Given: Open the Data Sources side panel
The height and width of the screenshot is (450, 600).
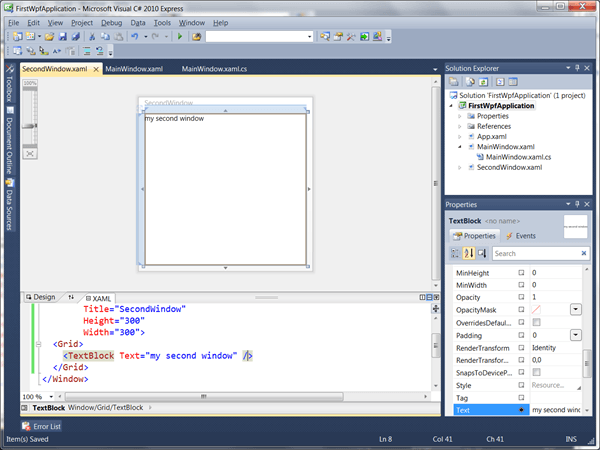Looking at the screenshot, I should (x=9, y=204).
